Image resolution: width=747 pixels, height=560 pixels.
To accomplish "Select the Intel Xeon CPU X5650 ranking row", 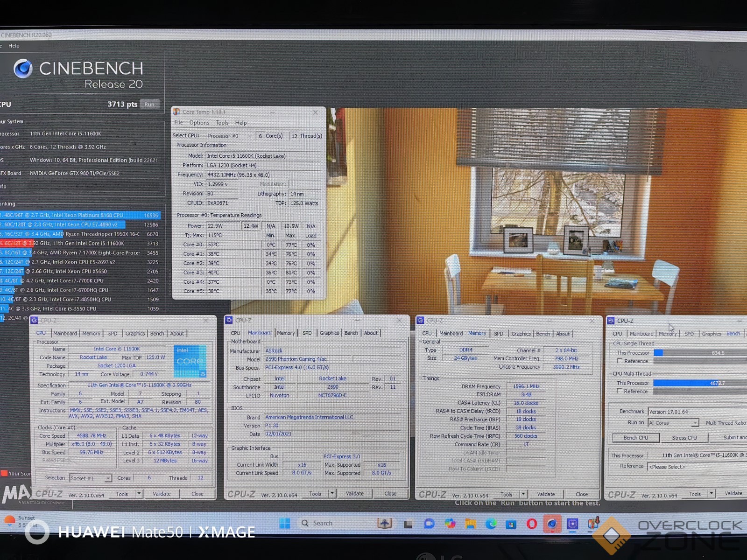I will [80, 271].
